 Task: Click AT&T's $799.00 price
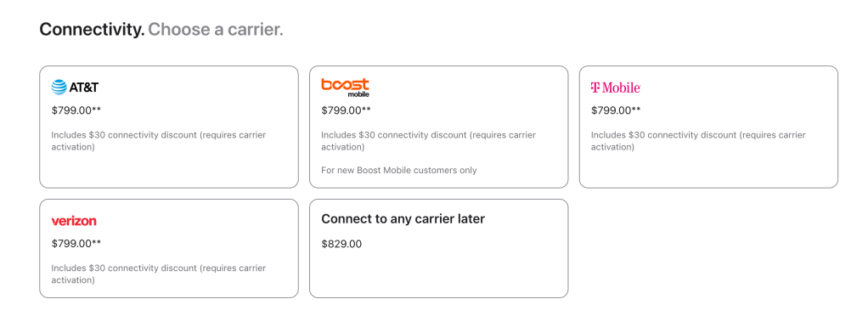coord(76,110)
